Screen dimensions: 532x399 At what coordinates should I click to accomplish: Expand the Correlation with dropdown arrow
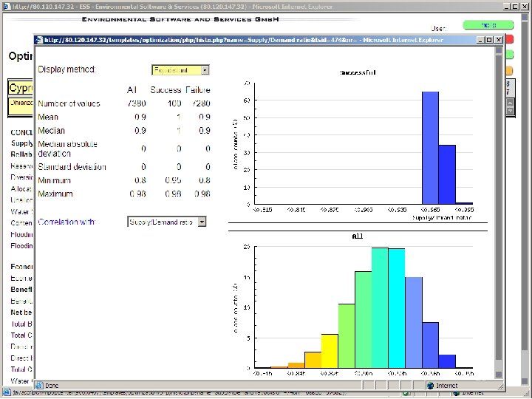202,222
